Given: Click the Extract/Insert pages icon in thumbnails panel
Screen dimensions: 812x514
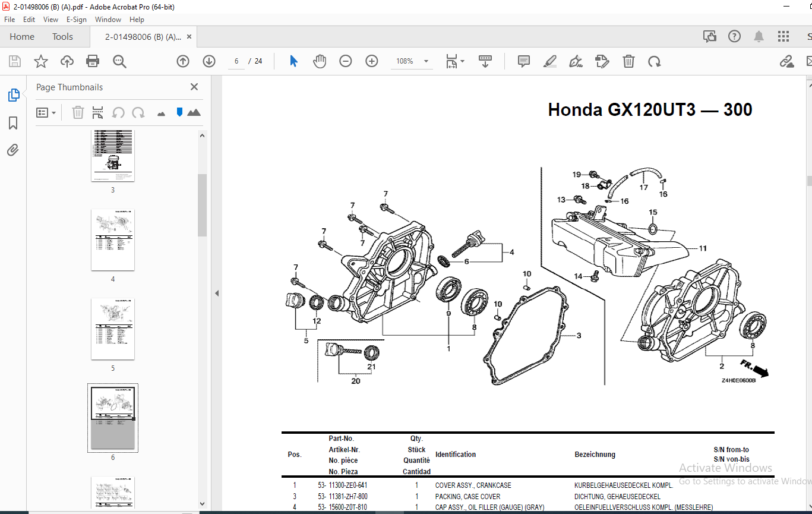Looking at the screenshot, I should [x=98, y=112].
